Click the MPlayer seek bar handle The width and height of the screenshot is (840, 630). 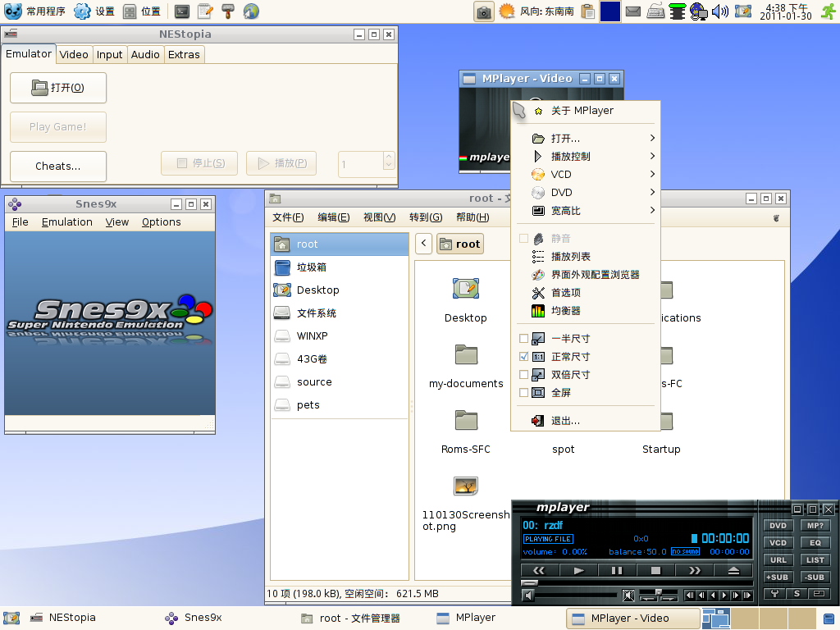(529, 583)
